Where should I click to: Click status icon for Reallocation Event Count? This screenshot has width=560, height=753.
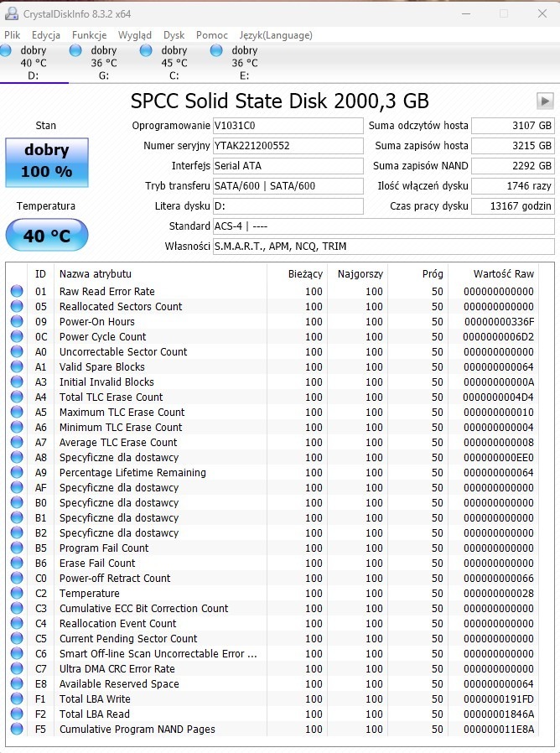(17, 623)
